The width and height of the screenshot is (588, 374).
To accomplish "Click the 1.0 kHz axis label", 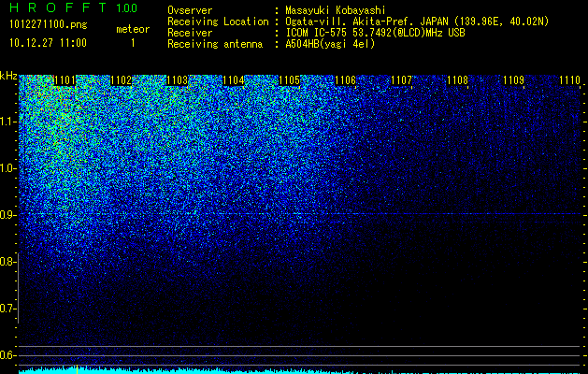I will point(7,168).
